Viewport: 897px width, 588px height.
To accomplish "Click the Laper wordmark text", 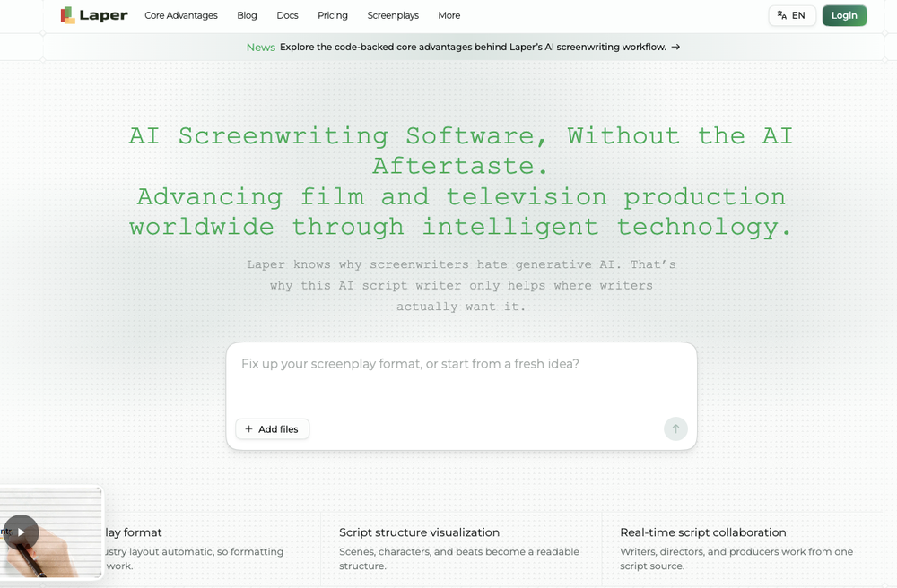I will 103,15.
